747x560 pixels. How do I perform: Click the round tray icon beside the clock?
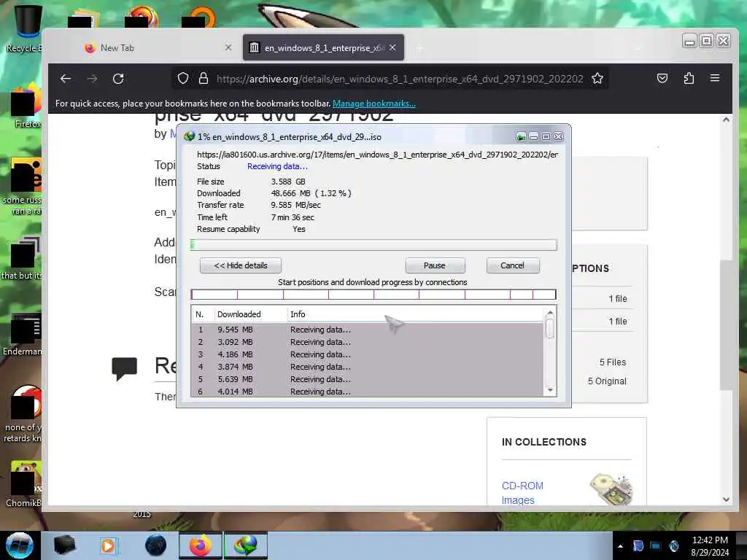(673, 546)
